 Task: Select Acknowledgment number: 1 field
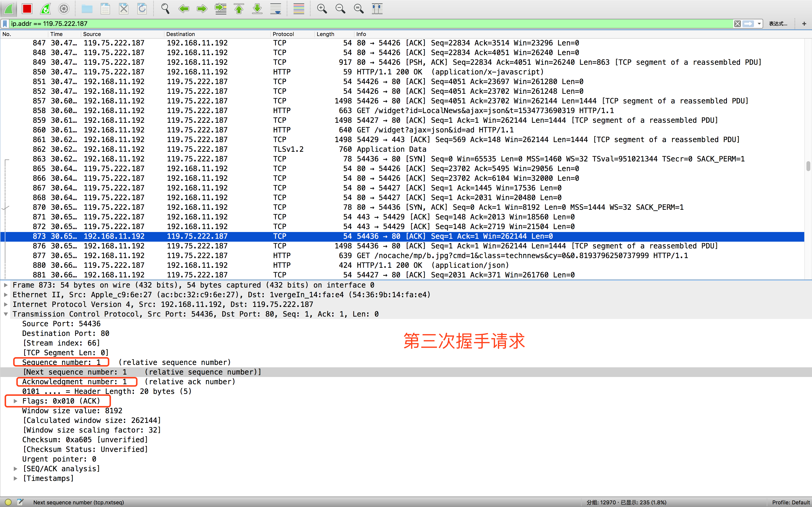tap(74, 382)
